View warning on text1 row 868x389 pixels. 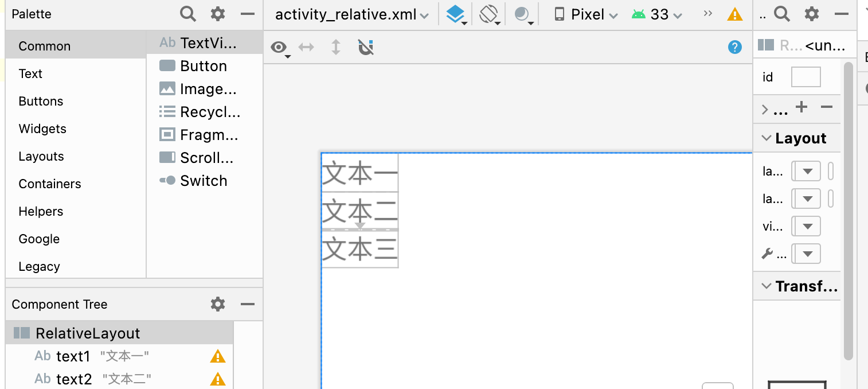[218, 356]
